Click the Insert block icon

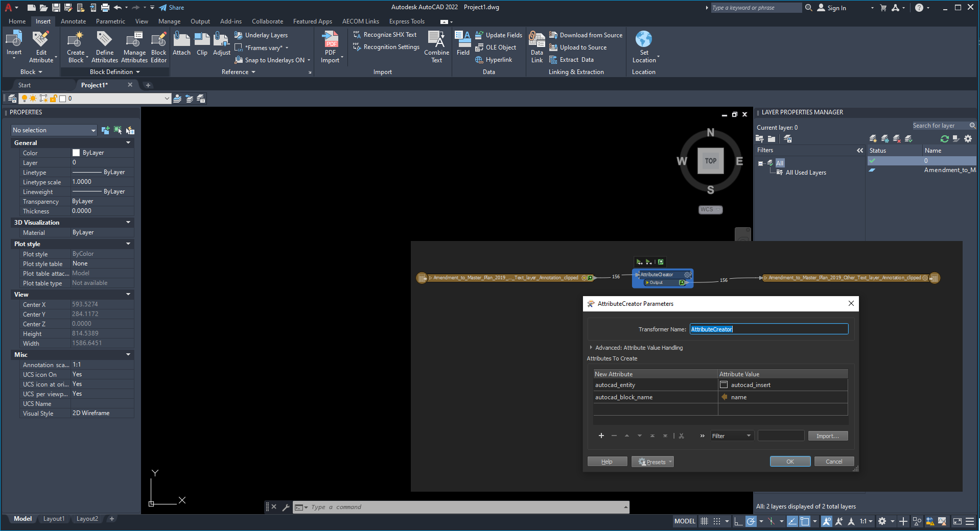point(14,39)
